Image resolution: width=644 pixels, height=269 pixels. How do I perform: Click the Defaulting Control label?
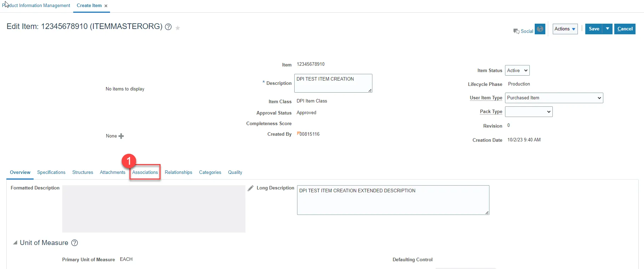[x=413, y=260]
